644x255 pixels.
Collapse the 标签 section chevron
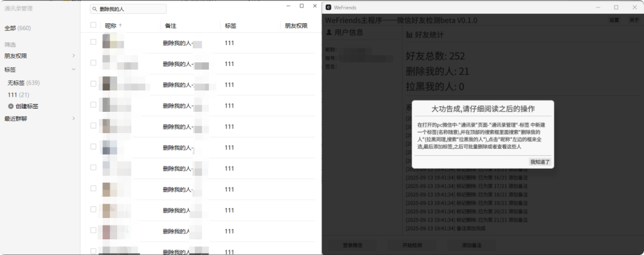[x=74, y=70]
